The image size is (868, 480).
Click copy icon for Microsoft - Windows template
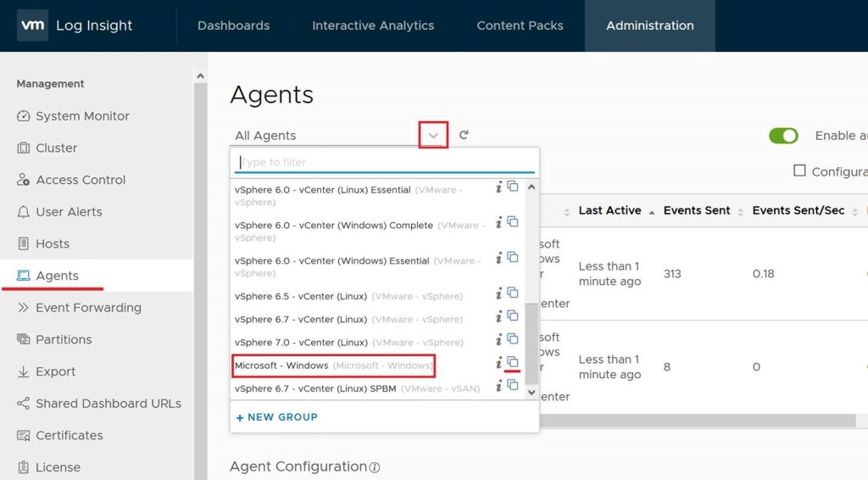(512, 362)
